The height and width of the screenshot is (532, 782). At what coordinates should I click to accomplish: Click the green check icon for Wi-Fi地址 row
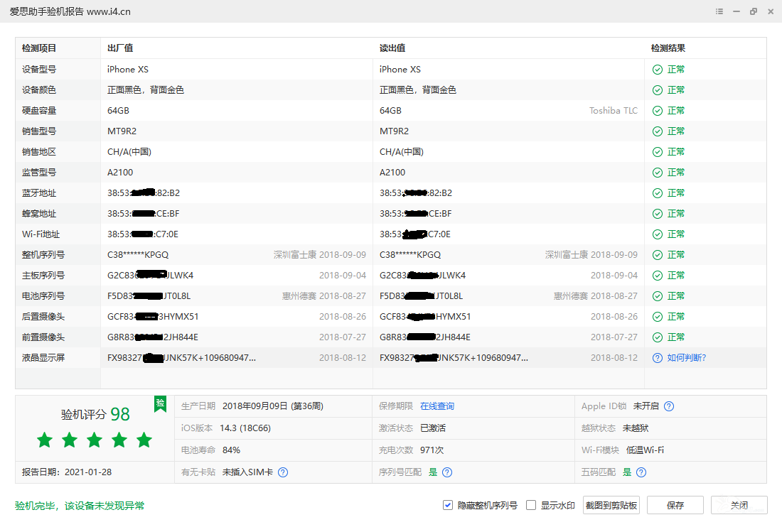[x=658, y=234]
